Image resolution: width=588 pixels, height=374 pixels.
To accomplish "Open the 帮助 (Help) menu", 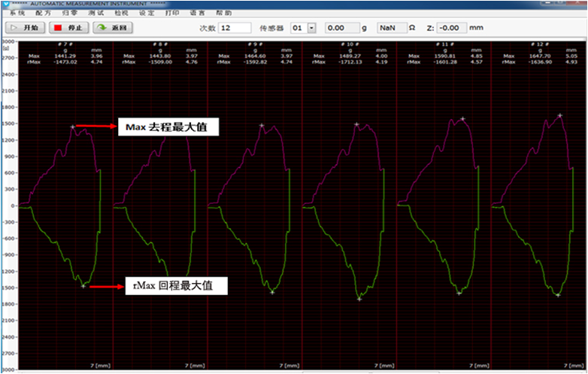I will pos(224,13).
